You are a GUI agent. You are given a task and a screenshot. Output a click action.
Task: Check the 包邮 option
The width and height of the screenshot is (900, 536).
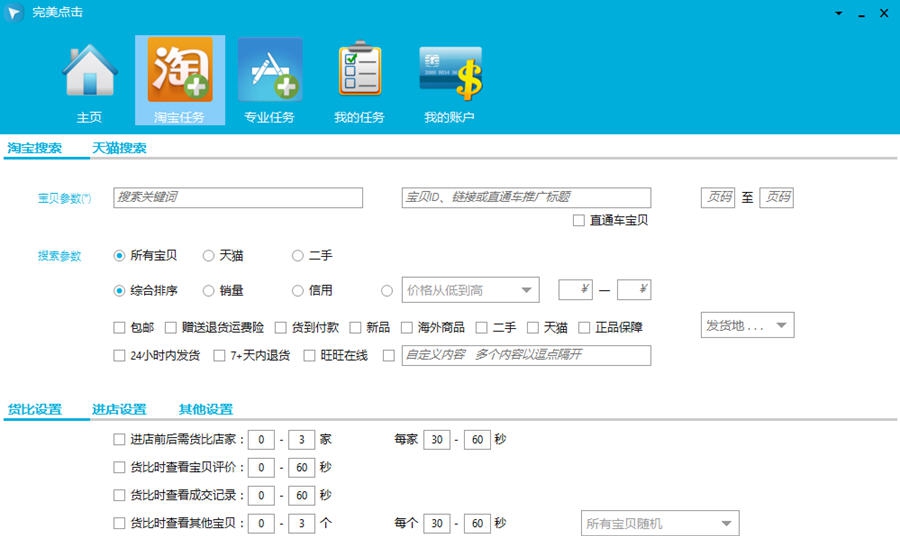click(121, 327)
